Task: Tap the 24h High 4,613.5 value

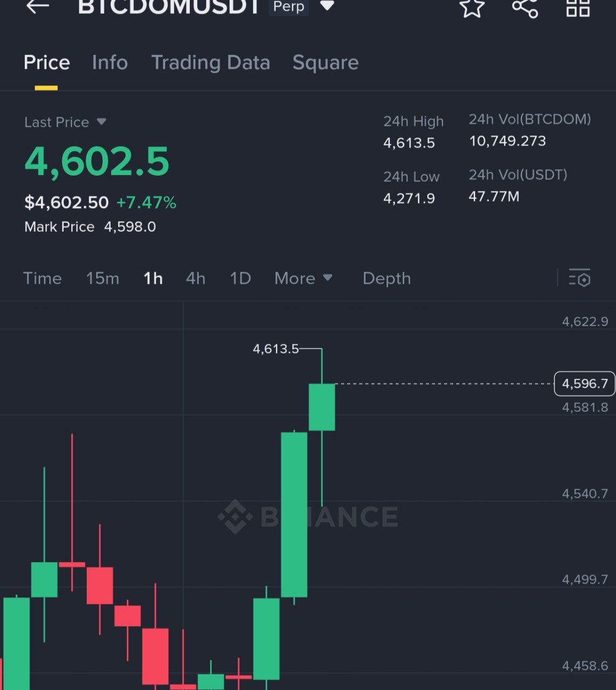Action: tap(409, 143)
